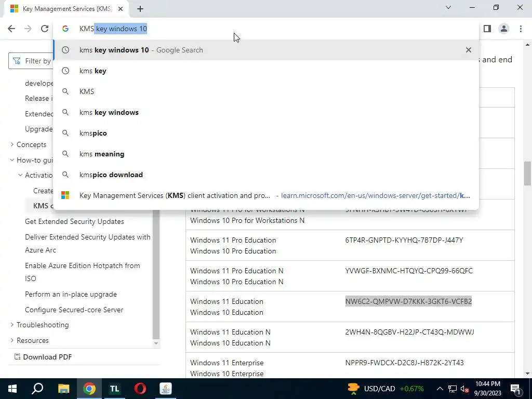The height and width of the screenshot is (399, 532).
Task: Open the tab search chevron
Action: [448, 7]
